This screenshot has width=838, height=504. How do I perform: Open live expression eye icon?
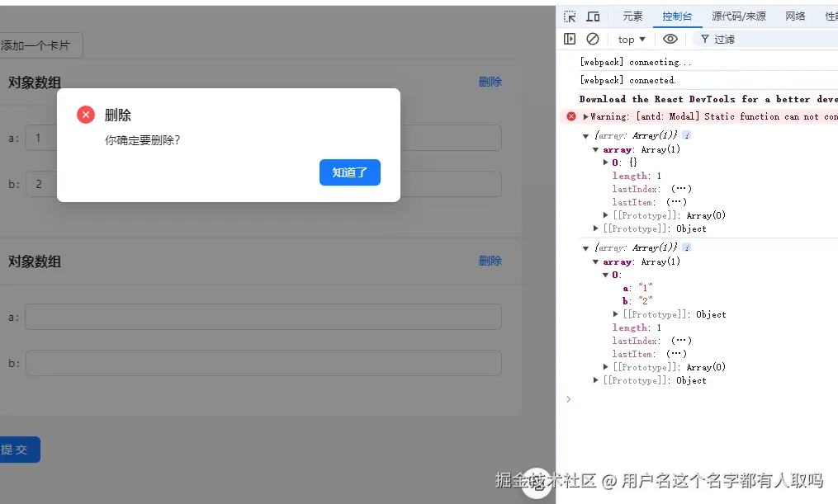(670, 39)
